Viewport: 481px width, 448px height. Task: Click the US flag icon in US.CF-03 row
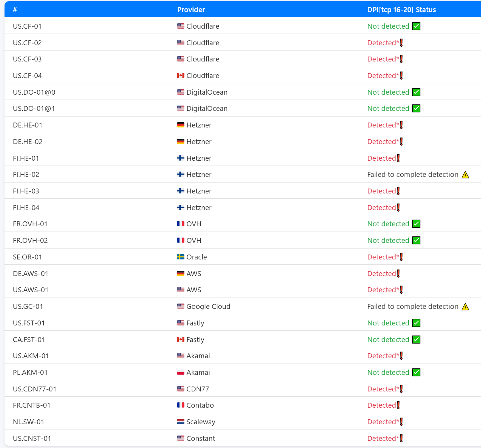(181, 59)
